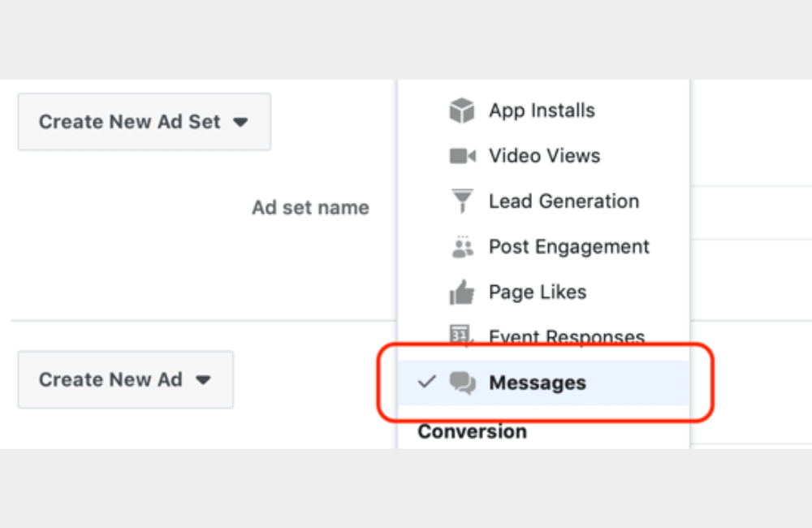Select the Page Likes thumbs-up icon
Viewport: 812px width, 528px height.
pos(461,292)
